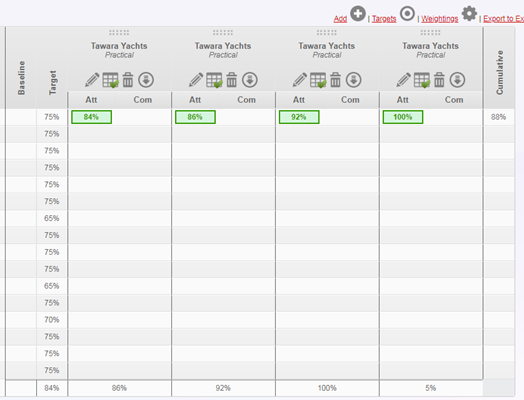Open mark grid icon in second Tawara Yachts column

[214, 80]
